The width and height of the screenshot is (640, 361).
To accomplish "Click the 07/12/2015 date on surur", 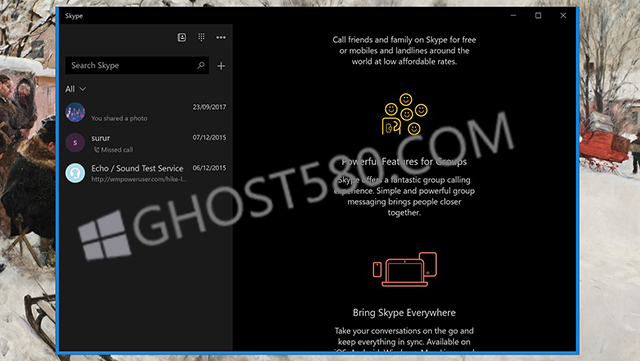I will (x=209, y=138).
